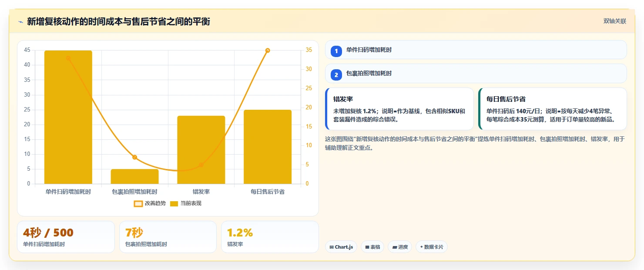Select the Chart.js tag
The width and height of the screenshot is (644, 270).
(341, 247)
